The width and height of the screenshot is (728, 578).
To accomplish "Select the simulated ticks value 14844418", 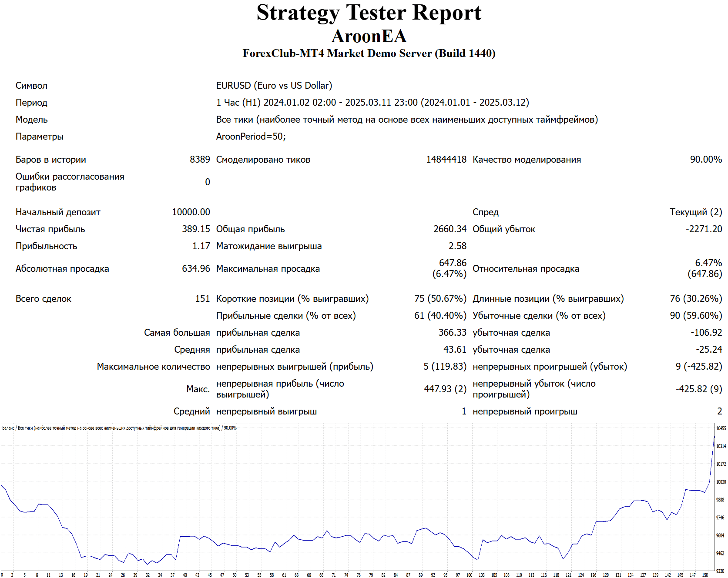I will tap(446, 160).
